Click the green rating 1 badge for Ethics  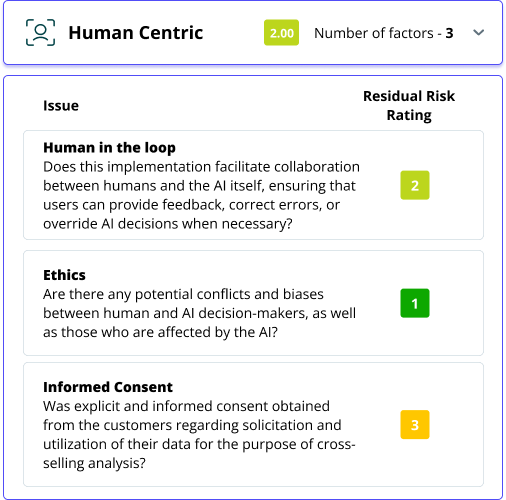[415, 303]
